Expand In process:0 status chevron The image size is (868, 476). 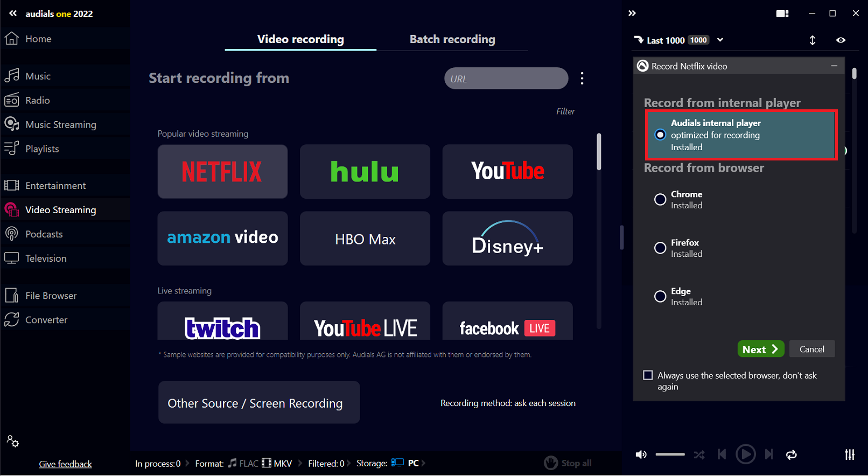pos(187,463)
